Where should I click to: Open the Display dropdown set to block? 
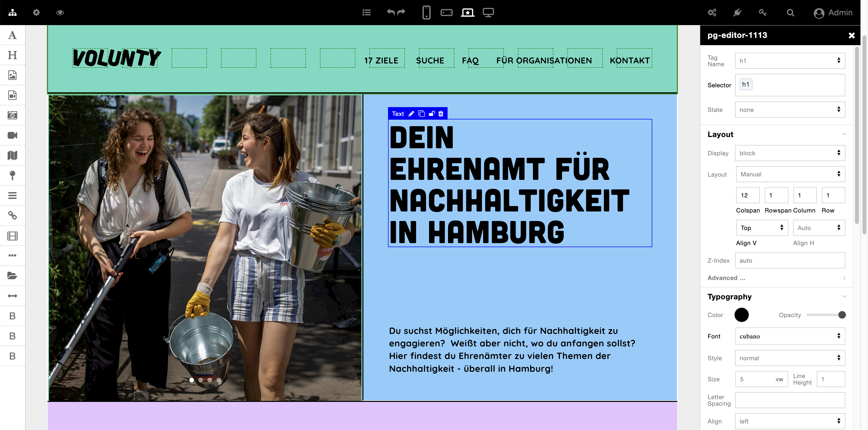pyautogui.click(x=790, y=153)
